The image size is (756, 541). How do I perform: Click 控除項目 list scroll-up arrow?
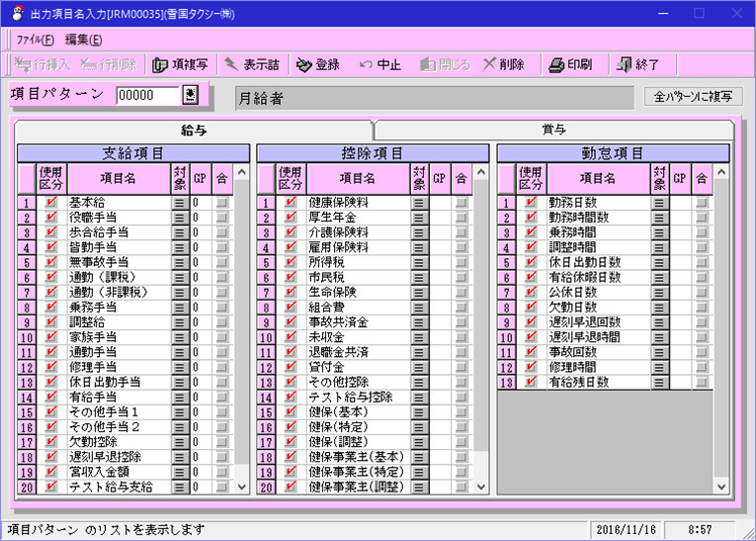tap(481, 173)
